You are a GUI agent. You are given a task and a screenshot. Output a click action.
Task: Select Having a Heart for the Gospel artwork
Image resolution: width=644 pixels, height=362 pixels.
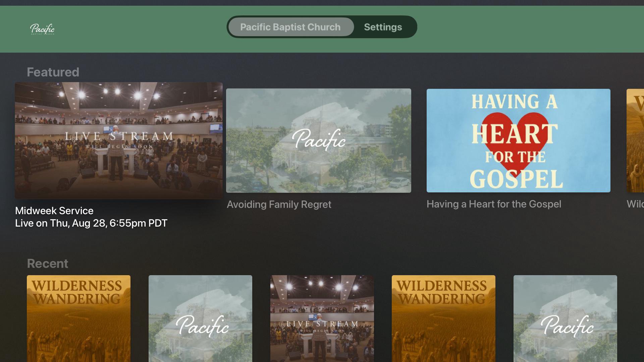click(x=518, y=140)
